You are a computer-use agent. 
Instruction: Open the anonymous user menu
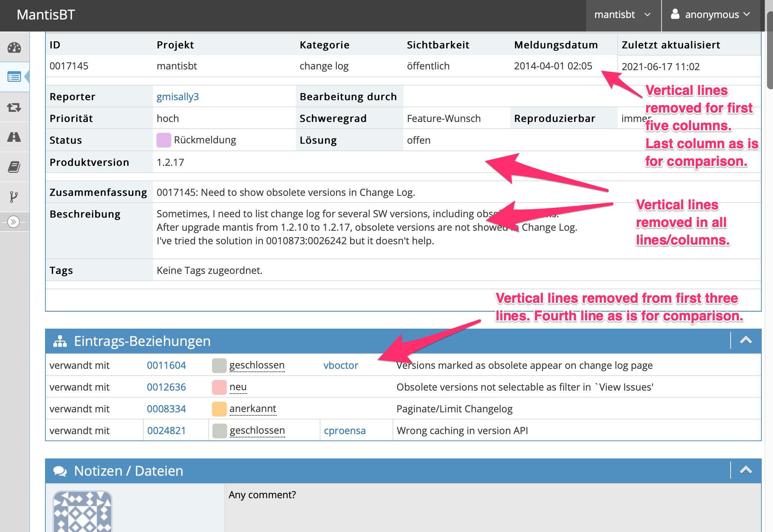(711, 15)
